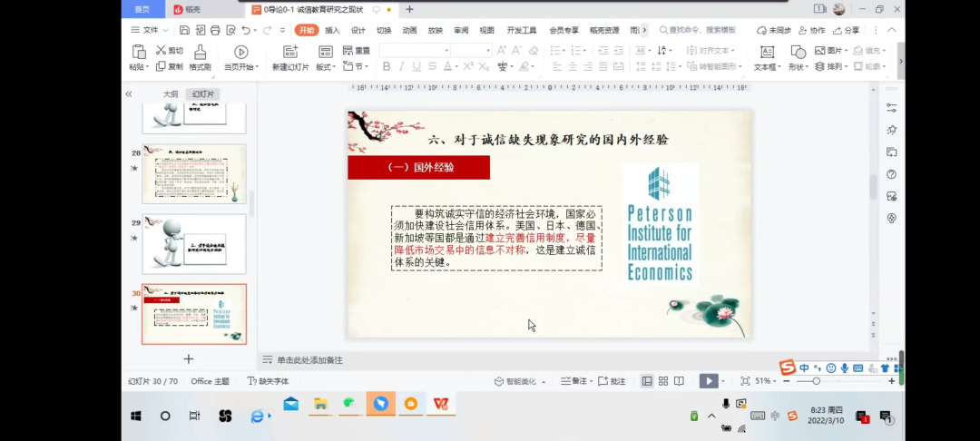
Task: Select slide 29 thumbnail
Action: [x=193, y=243]
